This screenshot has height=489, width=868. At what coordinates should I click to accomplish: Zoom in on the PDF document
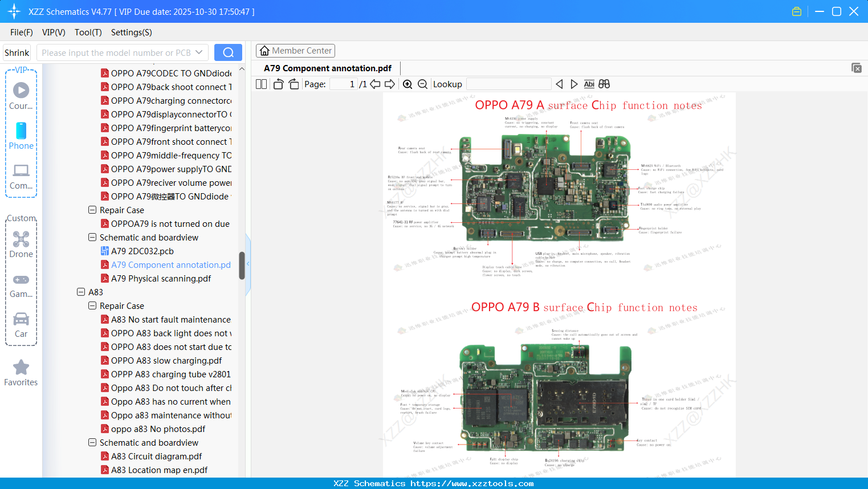click(407, 84)
